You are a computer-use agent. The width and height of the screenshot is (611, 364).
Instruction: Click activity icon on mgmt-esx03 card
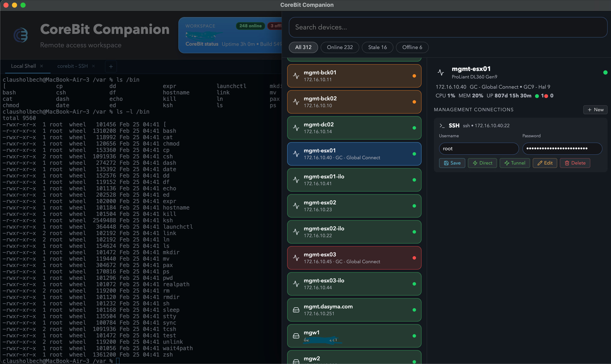(296, 258)
